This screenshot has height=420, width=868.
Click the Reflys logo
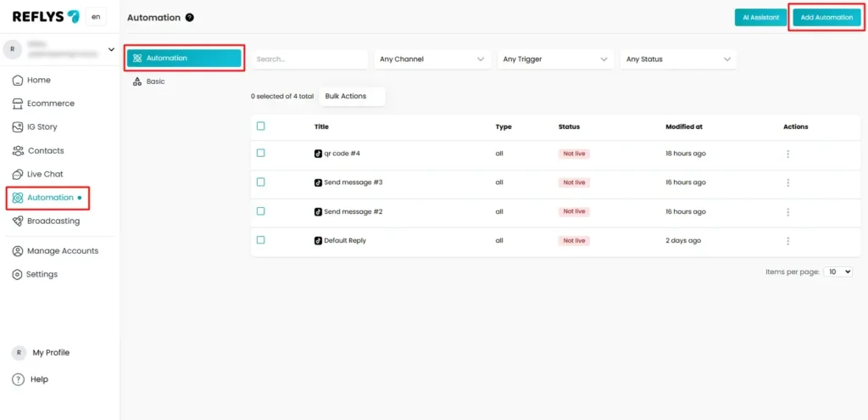(46, 17)
